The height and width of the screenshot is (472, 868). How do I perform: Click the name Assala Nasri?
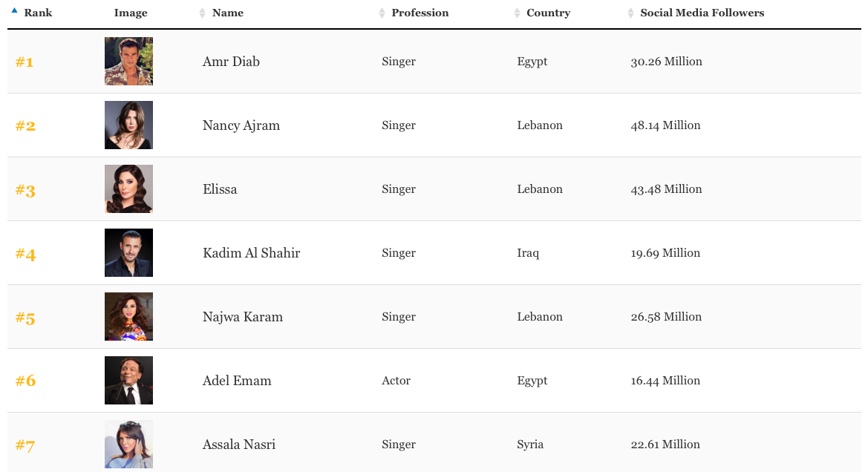239,445
